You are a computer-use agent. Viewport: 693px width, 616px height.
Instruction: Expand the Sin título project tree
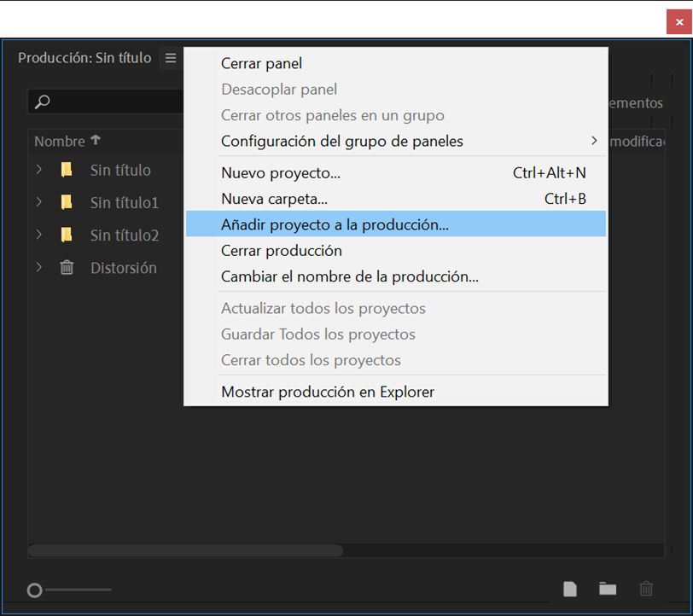click(x=38, y=170)
